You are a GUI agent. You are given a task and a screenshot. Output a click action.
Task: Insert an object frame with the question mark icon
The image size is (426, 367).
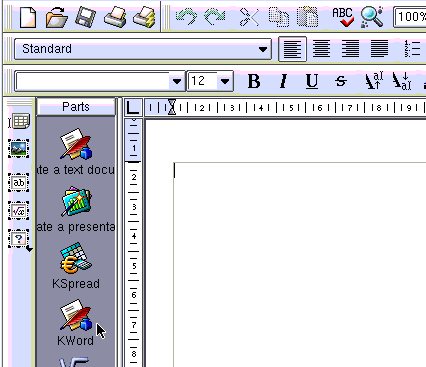[x=19, y=239]
